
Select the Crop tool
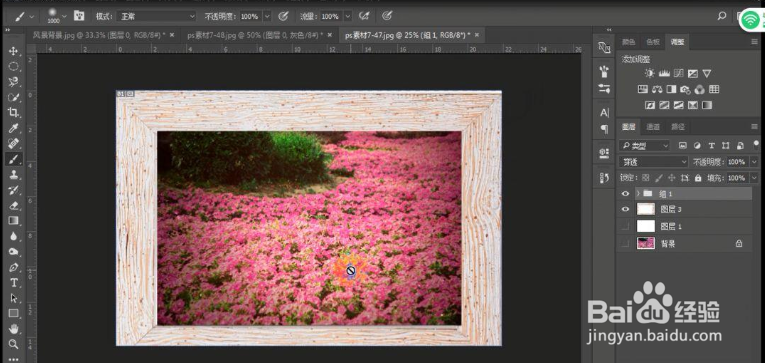pos(14,113)
